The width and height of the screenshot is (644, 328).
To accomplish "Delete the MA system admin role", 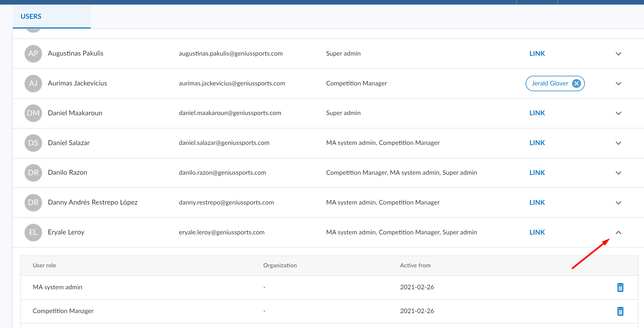I will (x=620, y=287).
